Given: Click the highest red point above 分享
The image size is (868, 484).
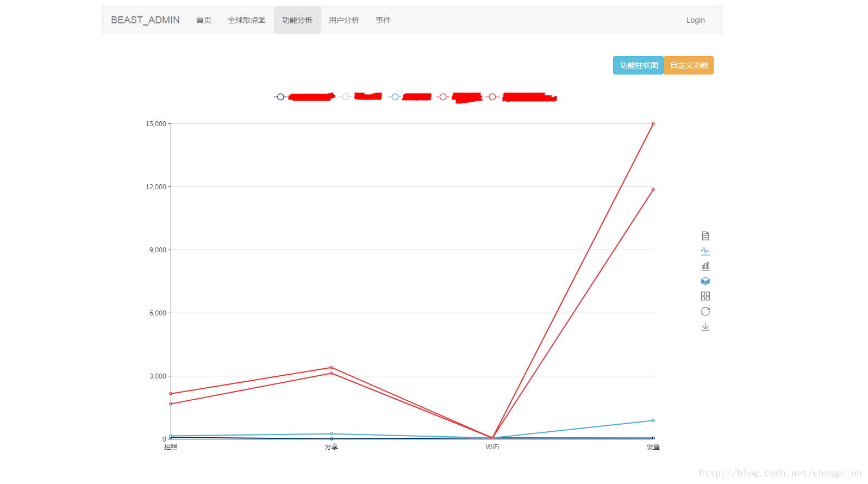Looking at the screenshot, I should point(332,368).
